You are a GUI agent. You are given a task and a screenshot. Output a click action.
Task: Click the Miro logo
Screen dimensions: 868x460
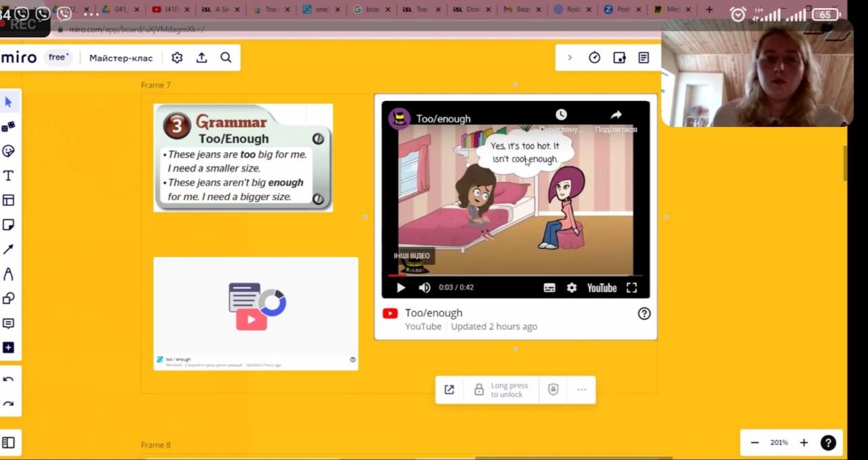(19, 58)
